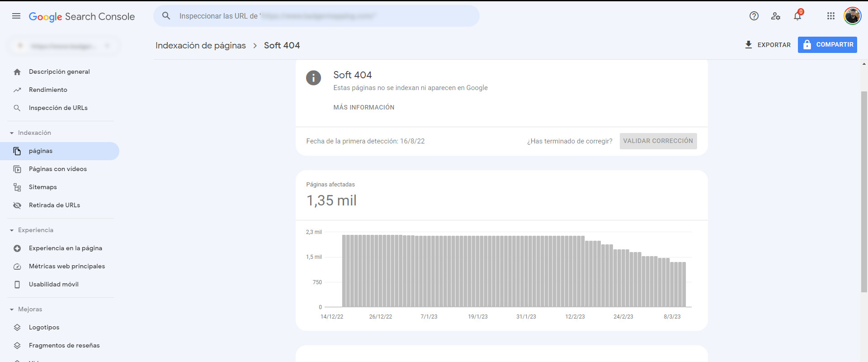The height and width of the screenshot is (362, 868).
Task: Click the Inspeccionar las URL search field
Action: pyautogui.click(x=316, y=16)
